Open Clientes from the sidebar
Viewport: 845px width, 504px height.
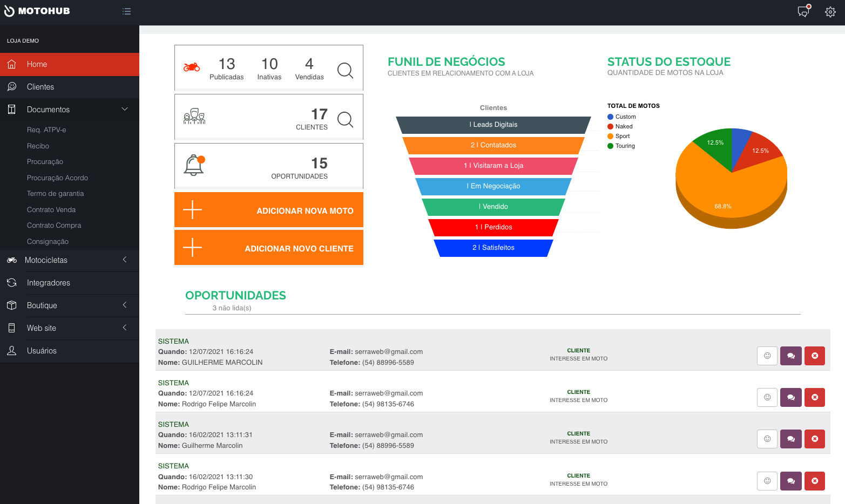click(40, 87)
